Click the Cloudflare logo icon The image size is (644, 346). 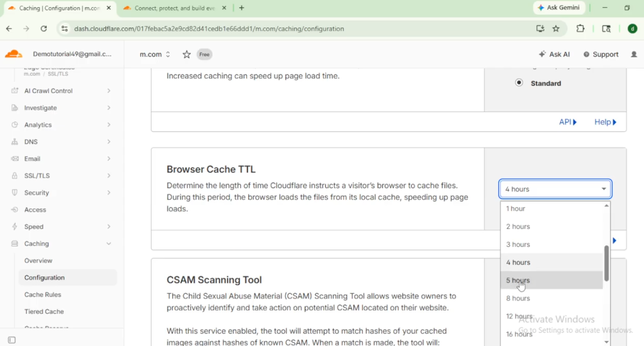[14, 54]
